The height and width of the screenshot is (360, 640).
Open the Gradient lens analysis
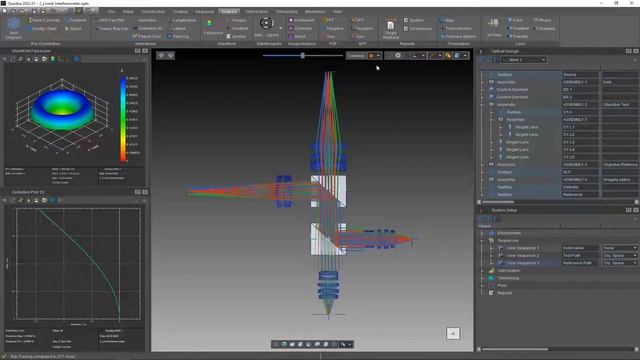(x=518, y=28)
